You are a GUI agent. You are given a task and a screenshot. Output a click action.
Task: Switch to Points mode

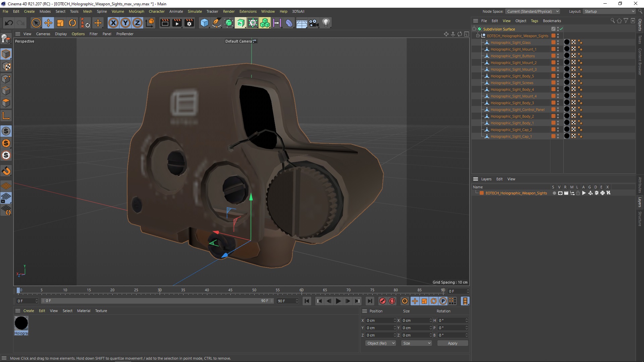point(6,79)
